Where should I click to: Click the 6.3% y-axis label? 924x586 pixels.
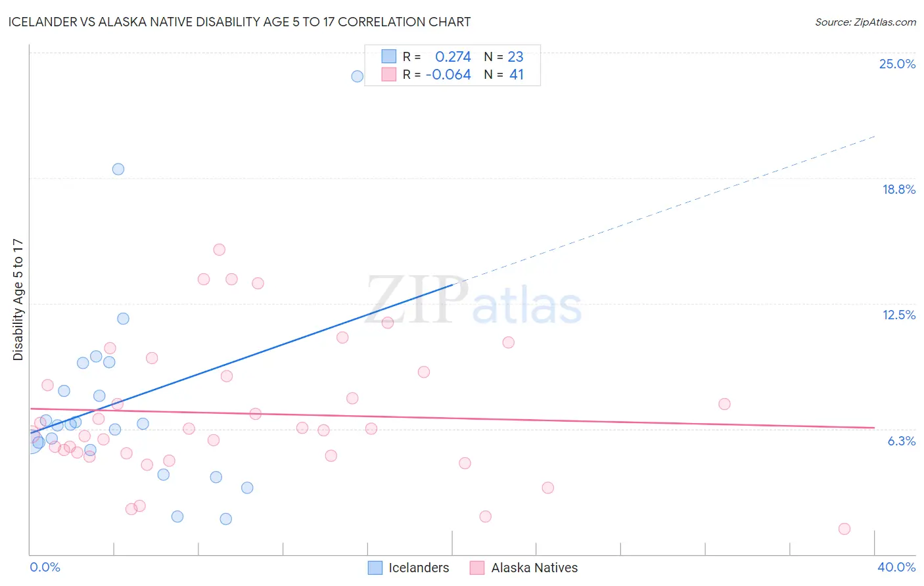[902, 441]
